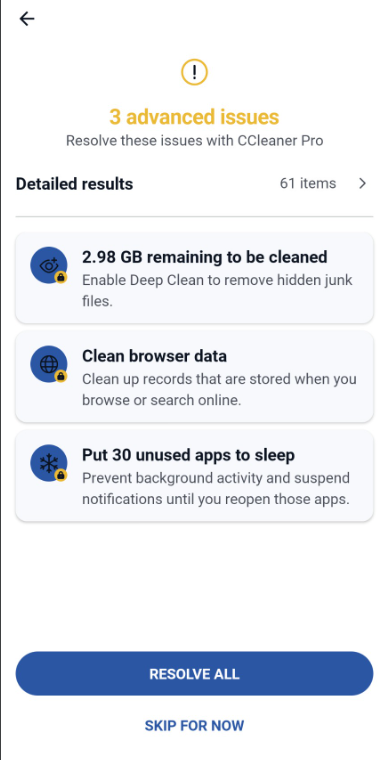Click the Prevent background activity description text
This screenshot has width=388, height=760.
pos(216,489)
